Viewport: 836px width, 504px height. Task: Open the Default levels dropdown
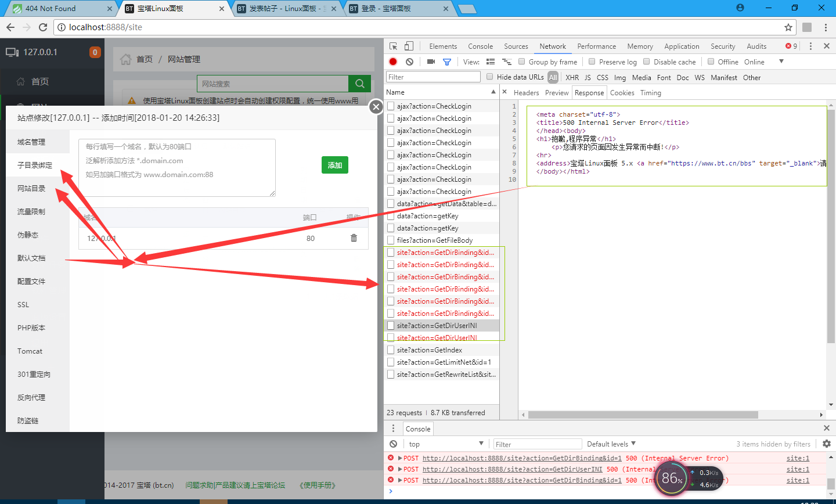(611, 444)
